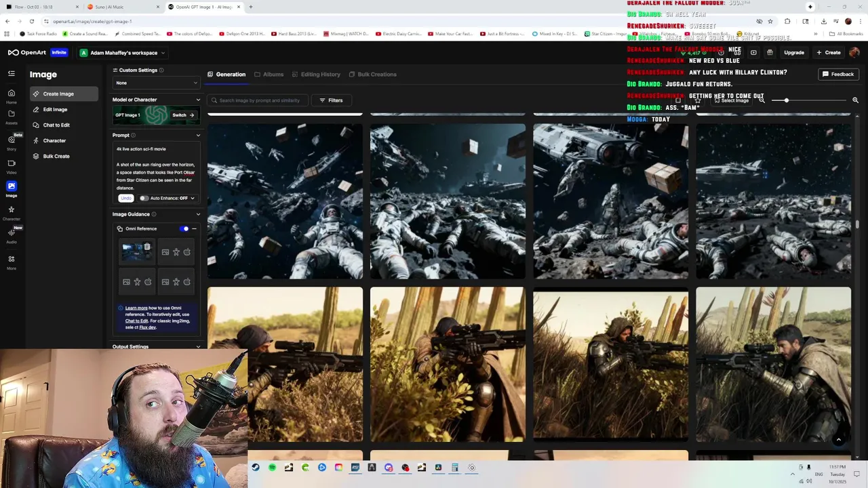Open Story beta section
This screenshot has width=868, height=488.
click(12, 142)
